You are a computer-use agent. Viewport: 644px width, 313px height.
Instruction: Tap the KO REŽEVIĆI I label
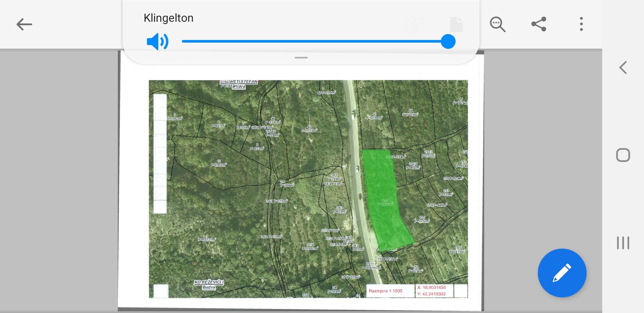tap(209, 282)
